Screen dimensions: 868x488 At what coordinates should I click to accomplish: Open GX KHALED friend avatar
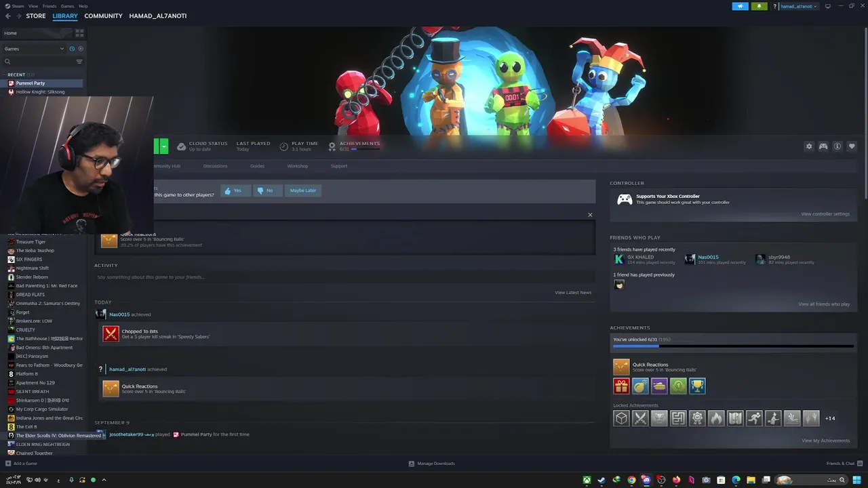(x=619, y=259)
